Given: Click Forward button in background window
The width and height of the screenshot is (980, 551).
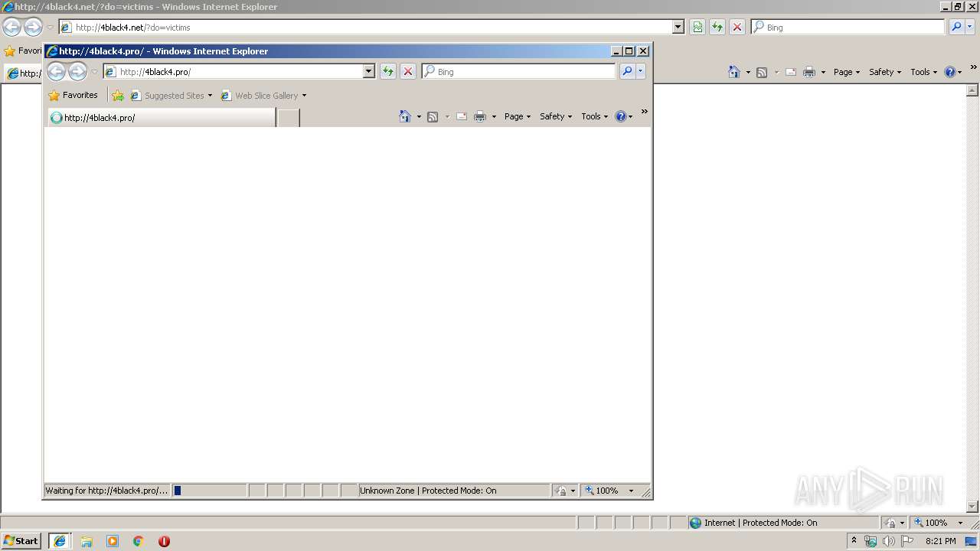Looking at the screenshot, I should (x=33, y=28).
